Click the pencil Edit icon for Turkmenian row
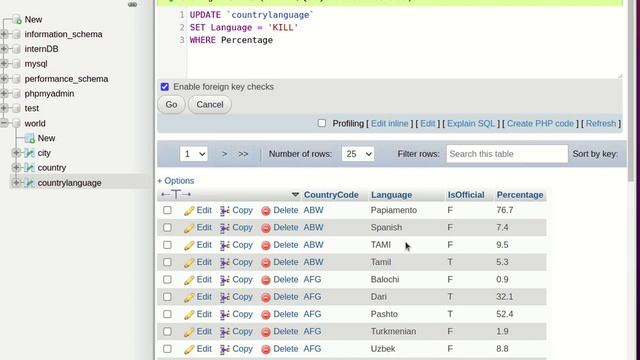This screenshot has width=640, height=360. (189, 332)
